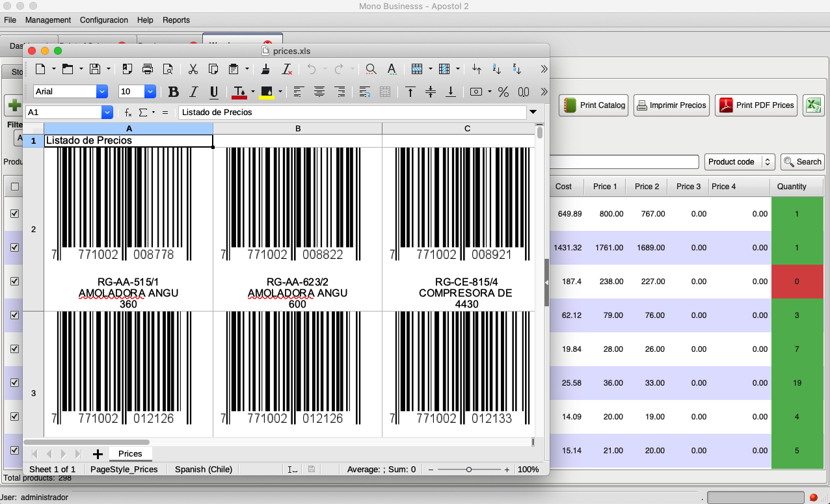Uncheck the first product row checkbox
Viewport: 830px width, 504px height.
tap(15, 214)
